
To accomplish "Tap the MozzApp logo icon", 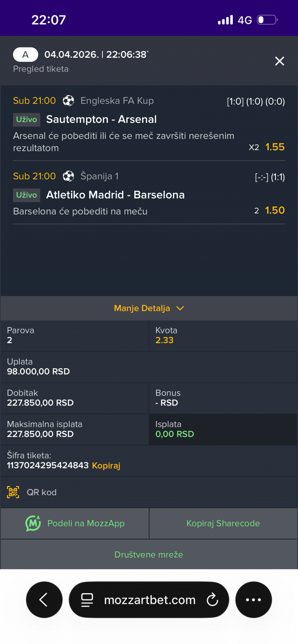I will point(33,523).
